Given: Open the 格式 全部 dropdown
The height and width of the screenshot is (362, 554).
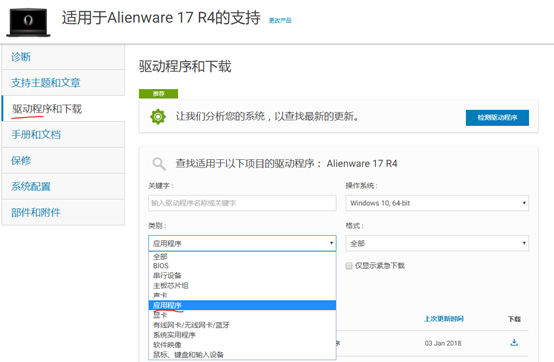Looking at the screenshot, I should coord(437,243).
